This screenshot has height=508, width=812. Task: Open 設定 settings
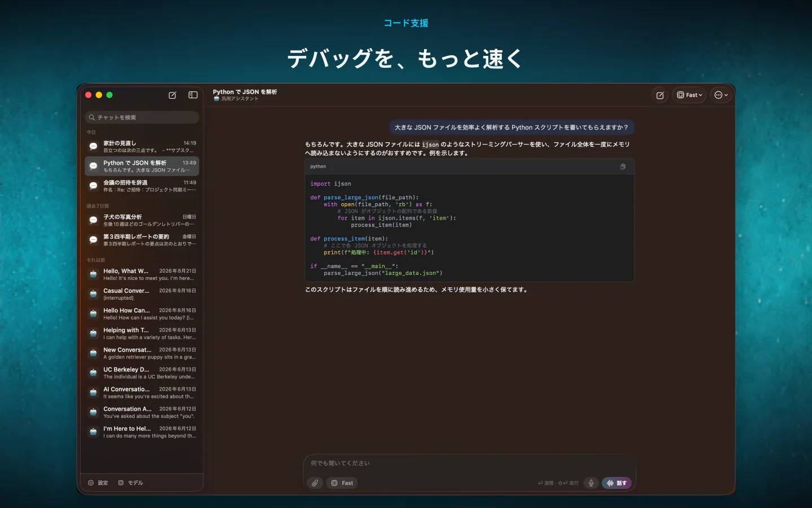coord(98,483)
